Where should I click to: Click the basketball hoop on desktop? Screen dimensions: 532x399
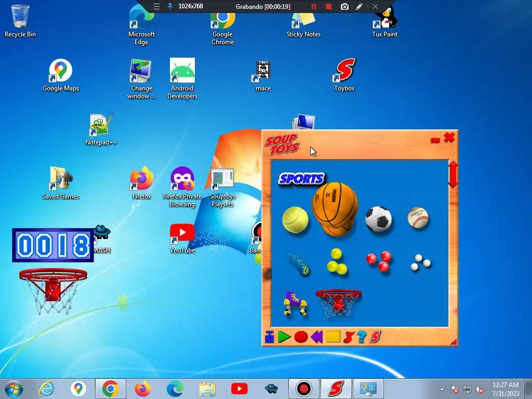pyautogui.click(x=53, y=291)
